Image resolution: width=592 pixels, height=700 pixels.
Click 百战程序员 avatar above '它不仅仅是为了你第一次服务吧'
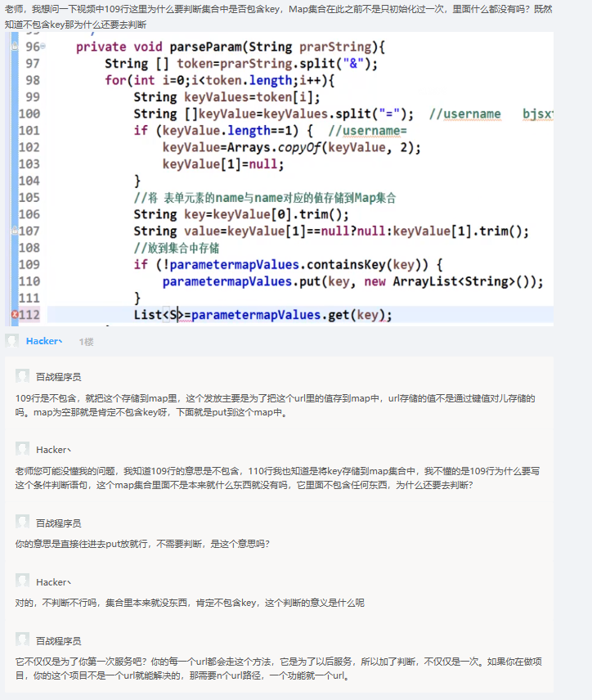[22, 639]
